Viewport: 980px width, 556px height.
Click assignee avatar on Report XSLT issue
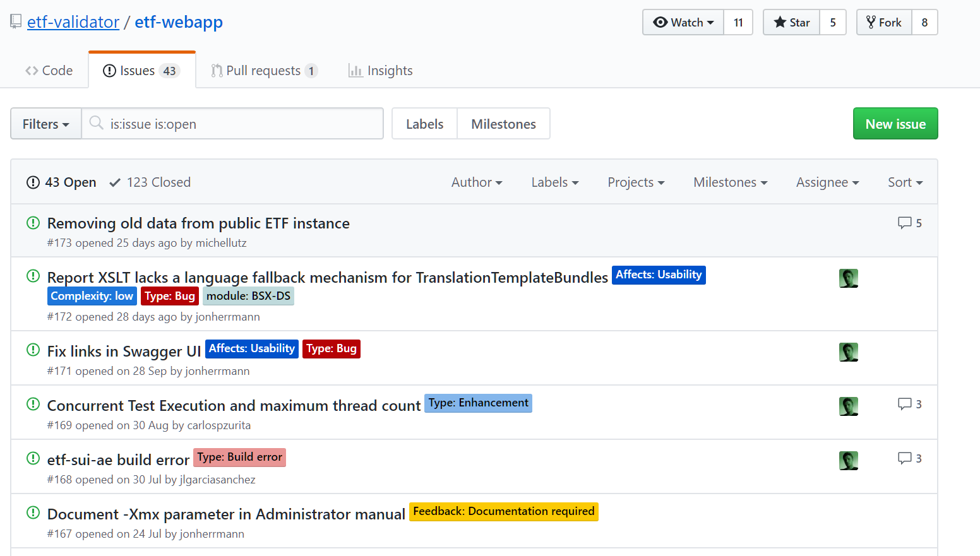pos(849,278)
